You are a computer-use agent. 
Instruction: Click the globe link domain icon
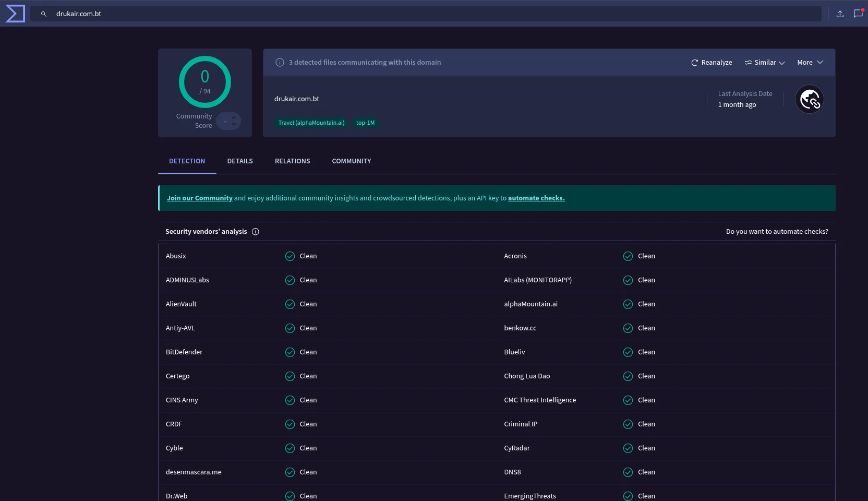[x=810, y=99]
